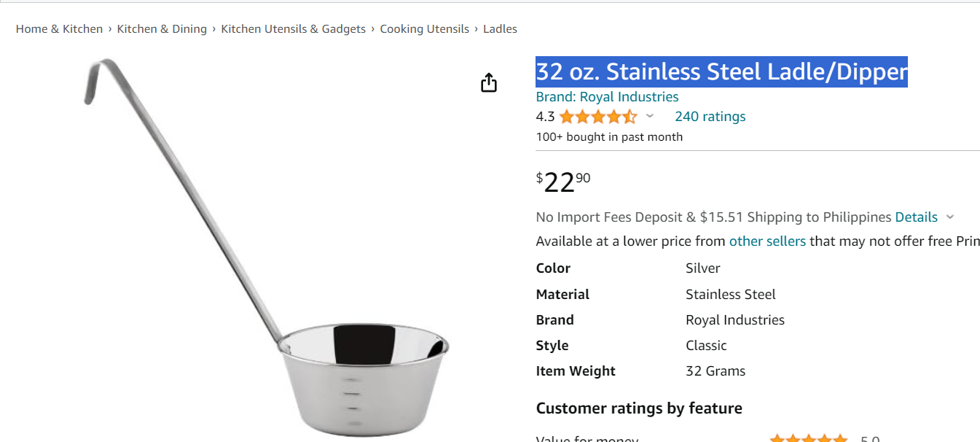Open the Kitchen Utensils & Gadgets breadcrumb
The width and height of the screenshot is (980, 442).
coord(294,29)
